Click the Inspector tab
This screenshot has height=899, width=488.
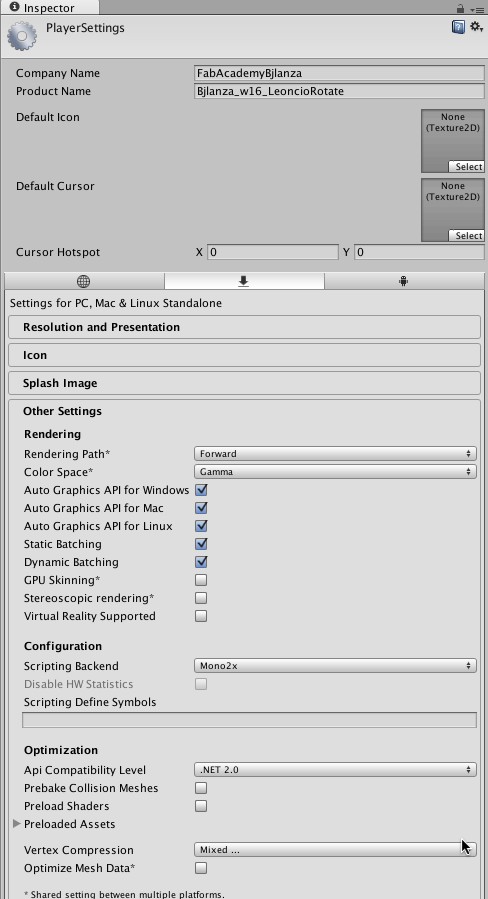point(49,7)
